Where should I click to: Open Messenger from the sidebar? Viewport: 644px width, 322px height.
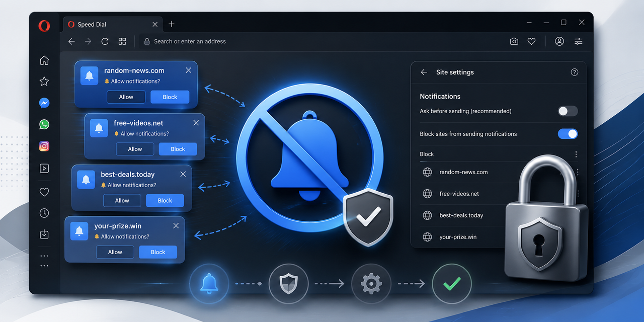click(x=44, y=103)
